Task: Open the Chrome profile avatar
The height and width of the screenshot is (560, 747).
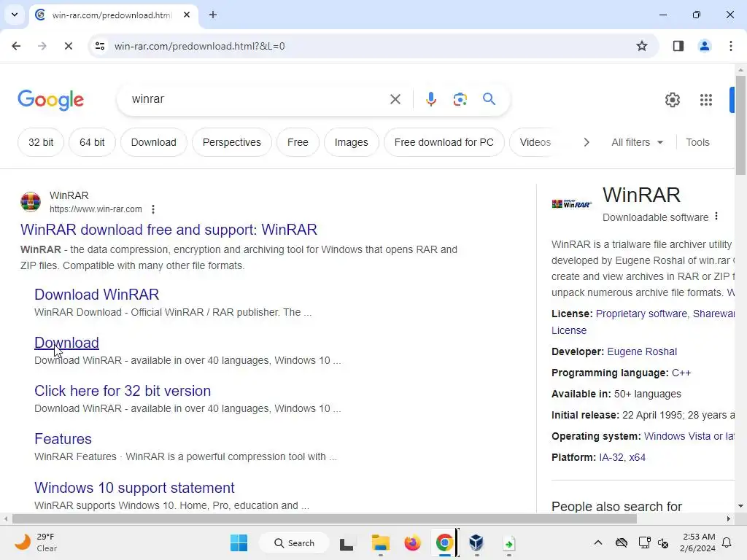Action: click(x=704, y=46)
